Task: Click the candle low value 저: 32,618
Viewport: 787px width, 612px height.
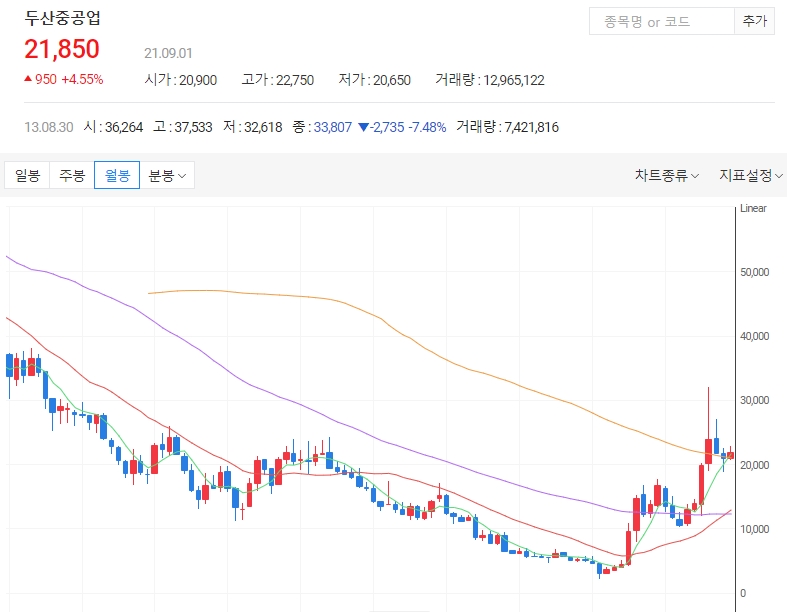Action: pos(252,127)
